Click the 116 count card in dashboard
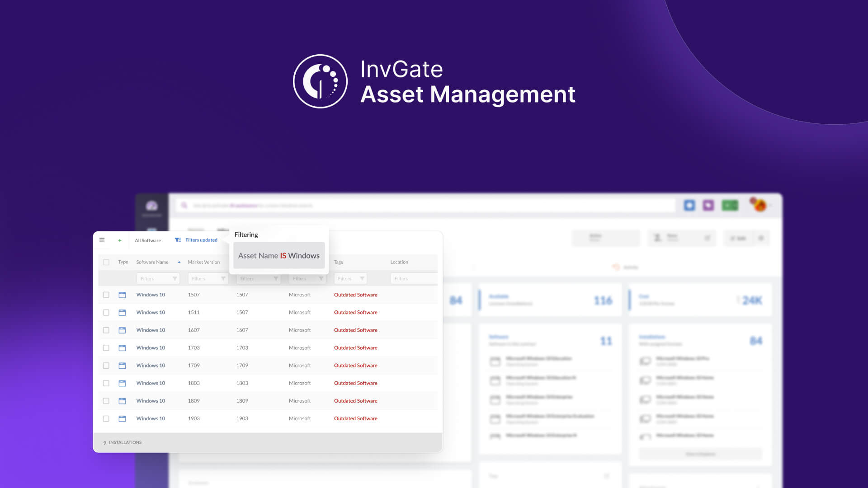This screenshot has height=488, width=868. [x=550, y=300]
